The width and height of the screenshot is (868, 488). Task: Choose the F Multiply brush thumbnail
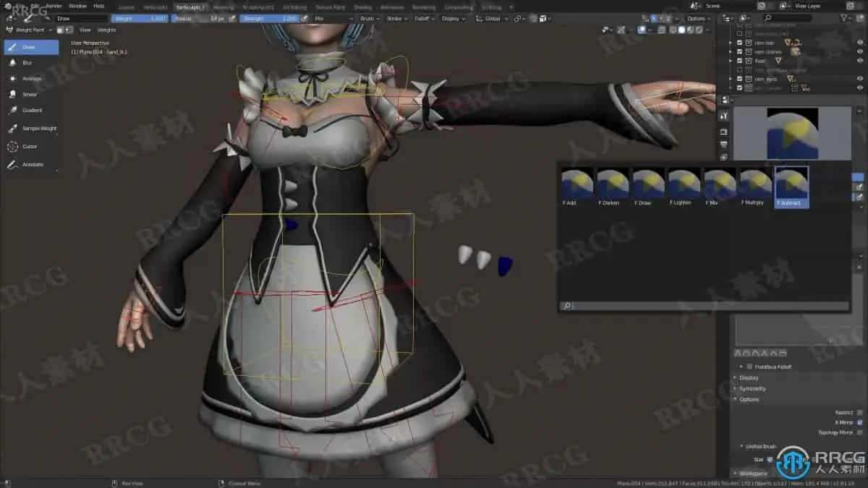click(x=755, y=187)
